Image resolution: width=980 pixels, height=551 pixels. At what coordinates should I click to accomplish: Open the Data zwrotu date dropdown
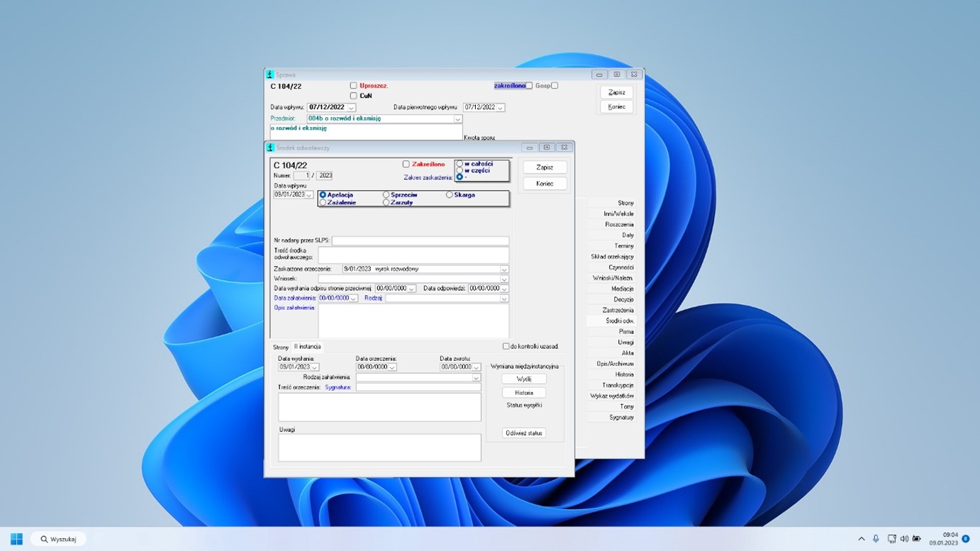477,367
